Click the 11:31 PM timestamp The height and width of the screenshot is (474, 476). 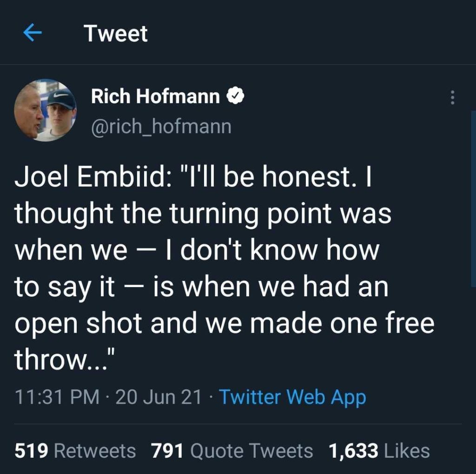(57, 397)
